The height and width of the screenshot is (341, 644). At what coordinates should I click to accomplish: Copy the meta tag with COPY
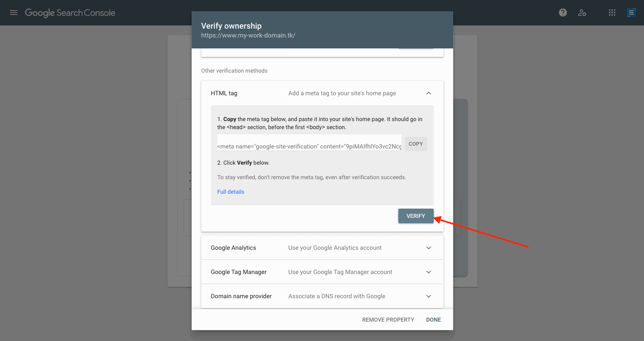tap(416, 144)
